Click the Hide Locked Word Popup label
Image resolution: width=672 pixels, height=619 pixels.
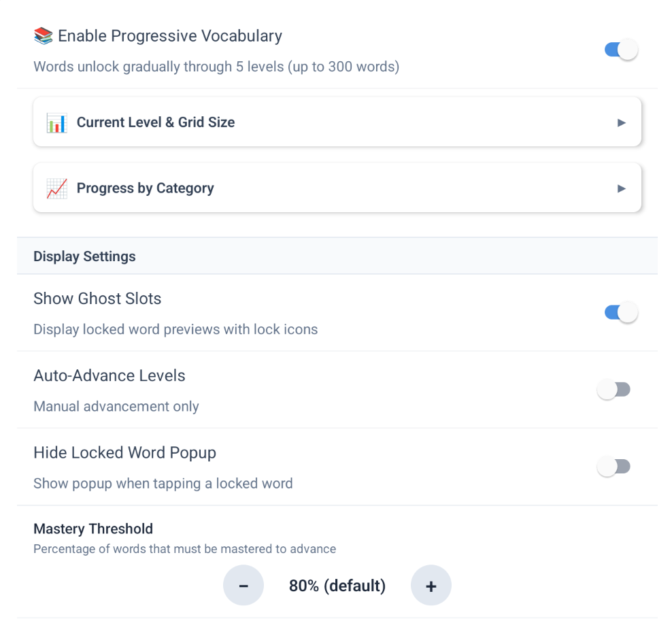[124, 452]
